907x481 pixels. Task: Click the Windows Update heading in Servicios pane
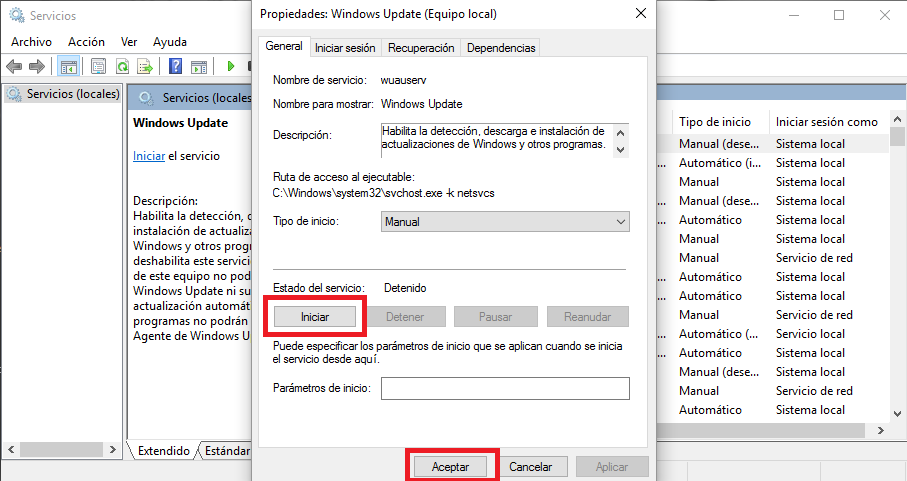180,123
